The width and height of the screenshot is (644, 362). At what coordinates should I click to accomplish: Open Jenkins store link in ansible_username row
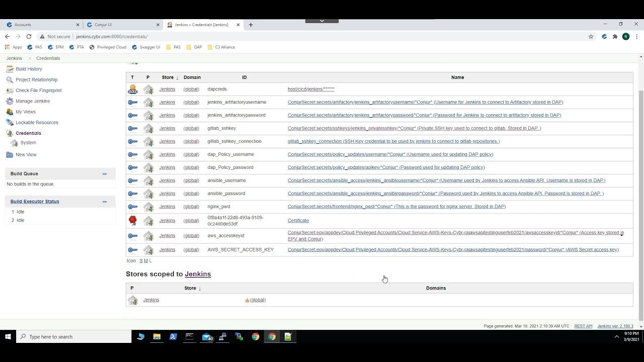click(167, 180)
